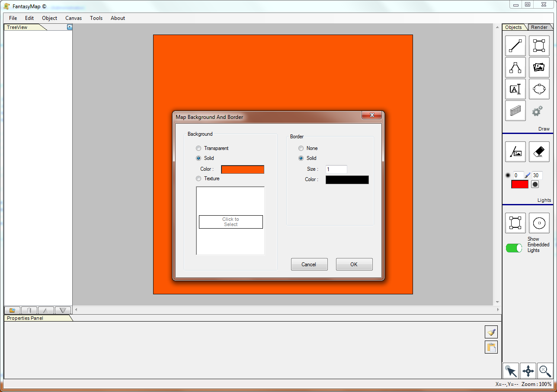The height and width of the screenshot is (392, 557).
Task: Select the Polyline path tool
Action: coord(515,67)
